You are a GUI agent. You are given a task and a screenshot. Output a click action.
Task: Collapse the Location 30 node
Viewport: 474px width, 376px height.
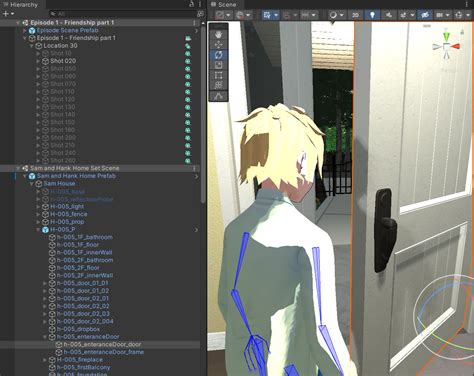[x=31, y=46]
